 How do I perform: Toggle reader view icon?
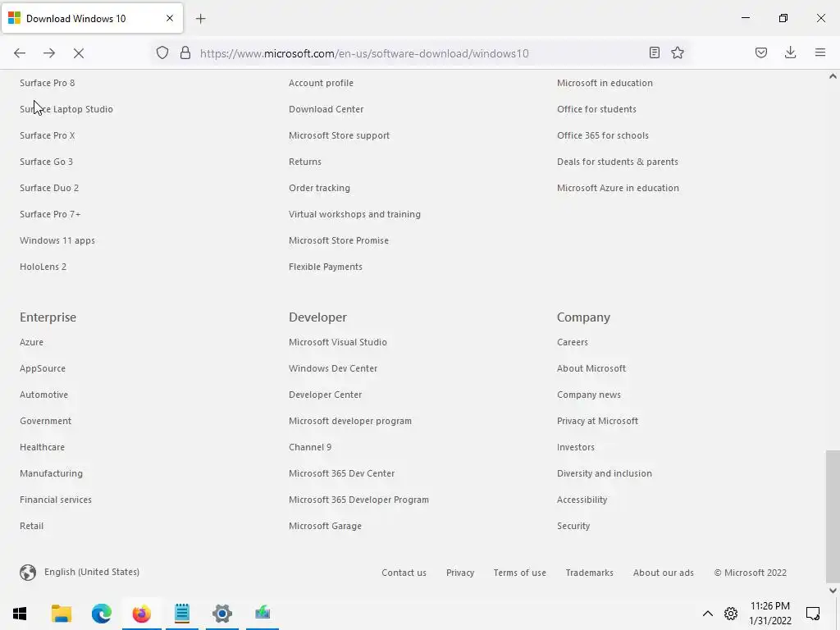(x=654, y=52)
